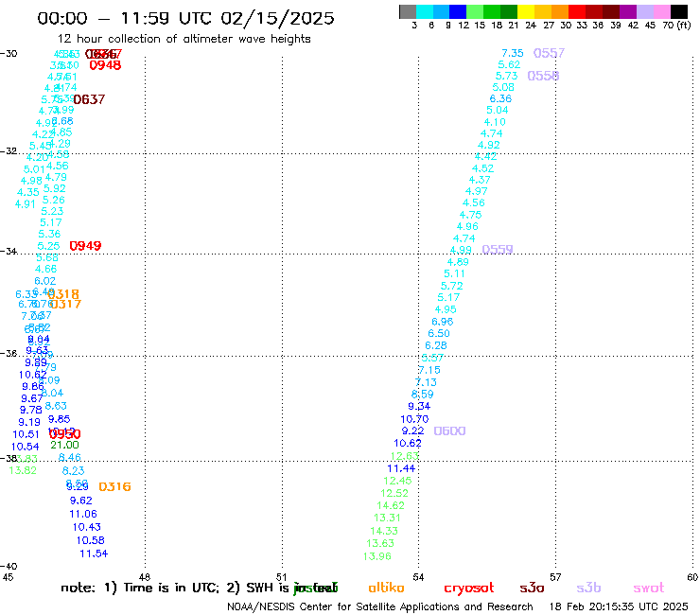Click the wave height value 11.44
The width and height of the screenshot is (700, 615).
point(401,468)
